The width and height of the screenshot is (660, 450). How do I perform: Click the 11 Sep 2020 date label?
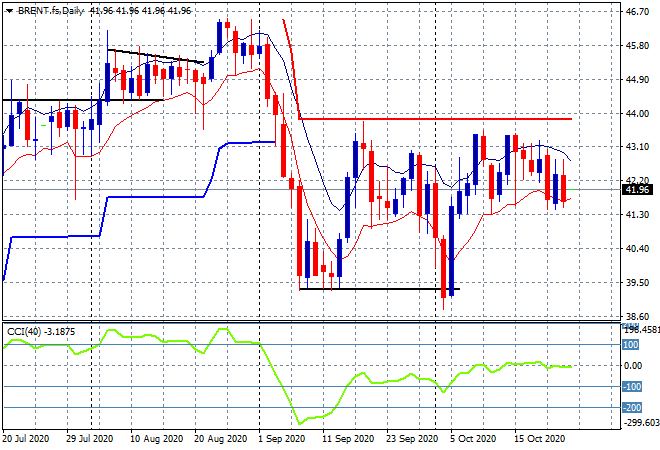348,439
